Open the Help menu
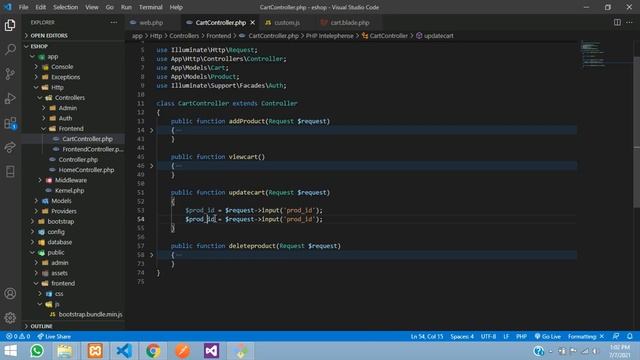 [176, 7]
